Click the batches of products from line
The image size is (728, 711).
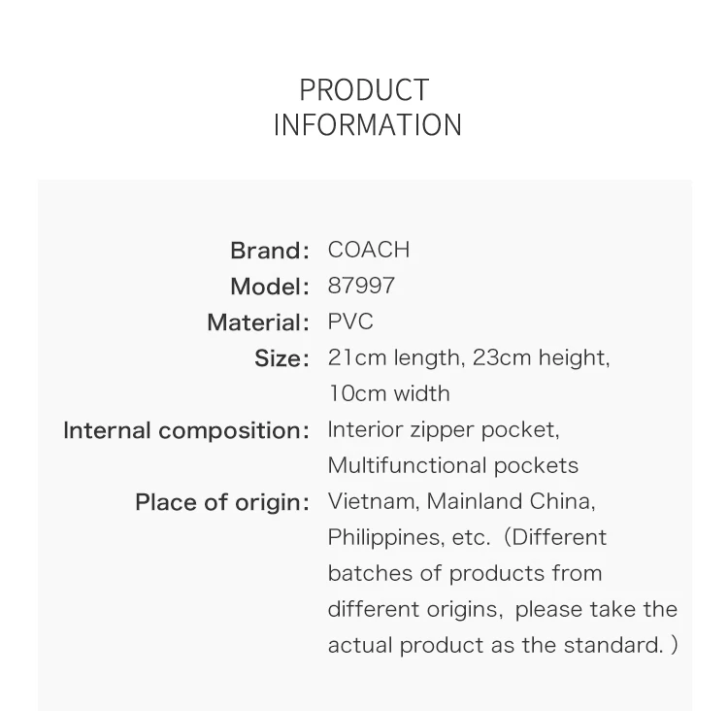pyautogui.click(x=465, y=573)
